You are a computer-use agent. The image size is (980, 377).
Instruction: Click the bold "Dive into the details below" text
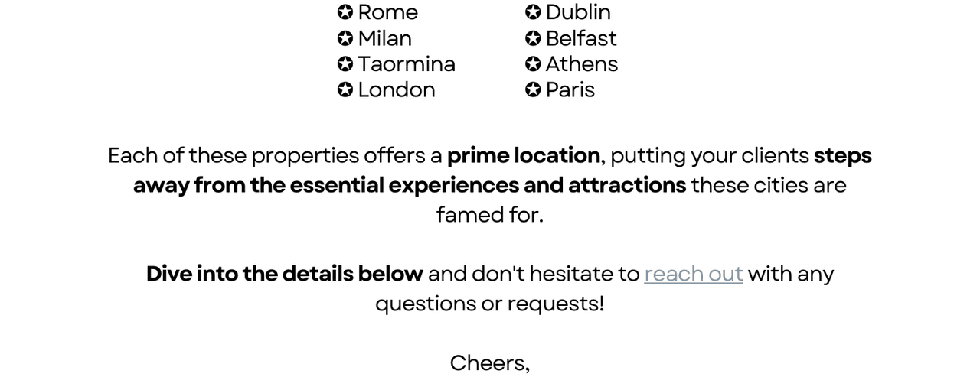coord(285,274)
